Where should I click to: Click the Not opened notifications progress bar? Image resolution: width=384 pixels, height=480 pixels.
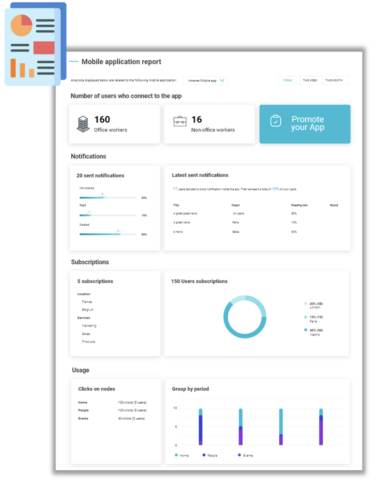pos(108,198)
